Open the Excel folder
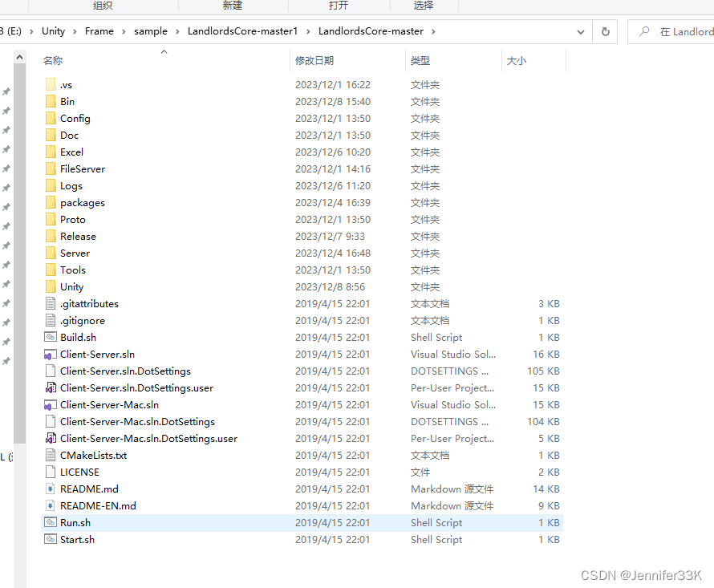 (71, 152)
